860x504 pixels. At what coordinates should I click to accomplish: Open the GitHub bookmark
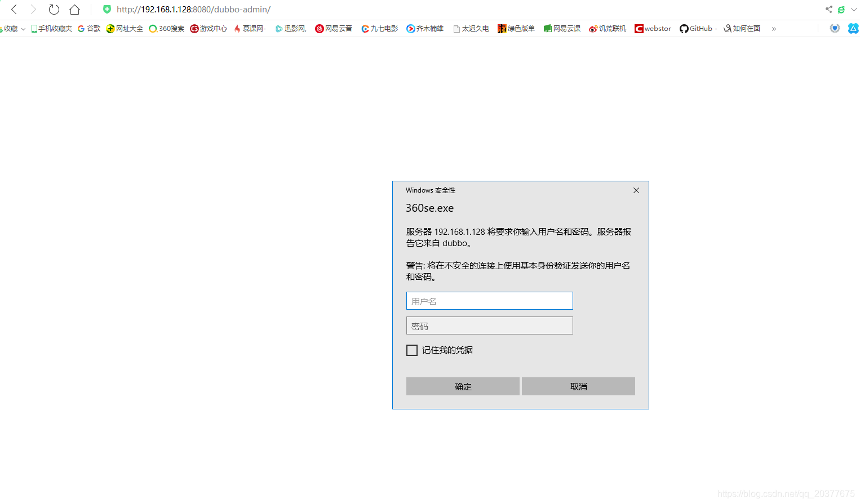coord(698,29)
